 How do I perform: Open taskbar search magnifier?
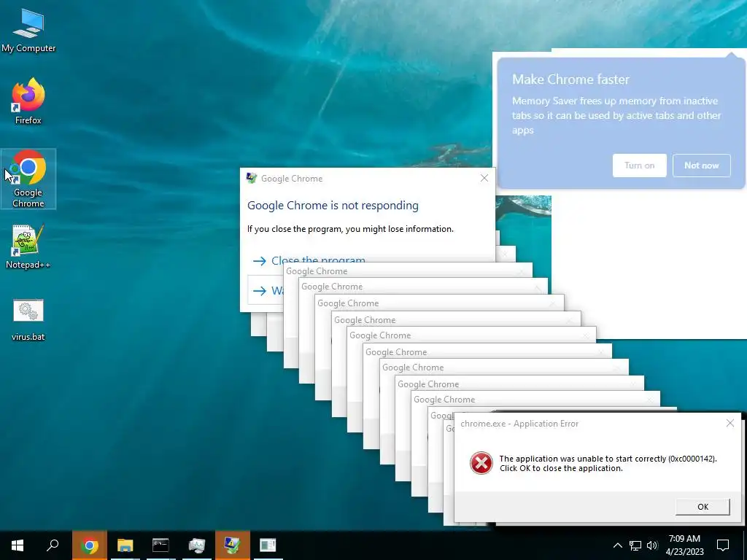(53, 545)
